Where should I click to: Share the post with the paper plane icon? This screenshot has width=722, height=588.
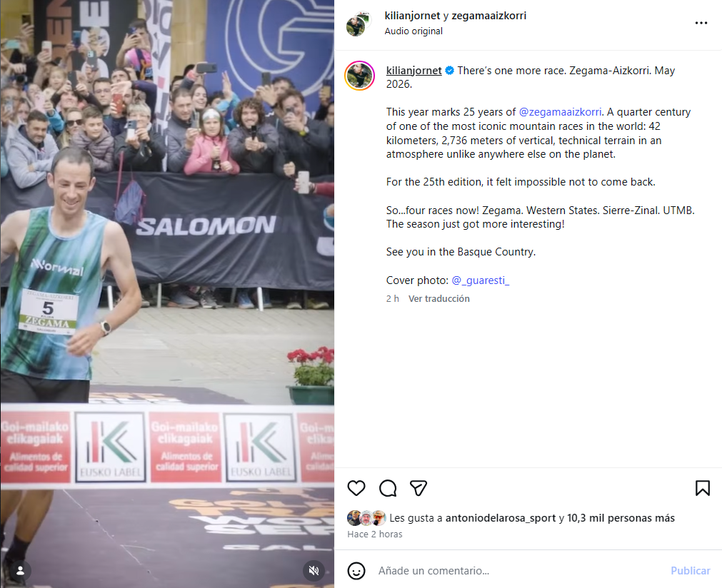pos(418,488)
